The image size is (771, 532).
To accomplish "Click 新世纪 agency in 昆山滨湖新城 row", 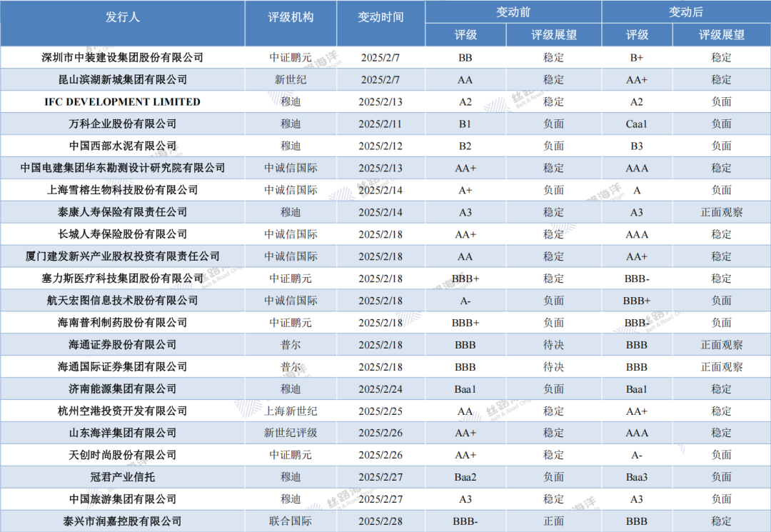I will coord(291,80).
